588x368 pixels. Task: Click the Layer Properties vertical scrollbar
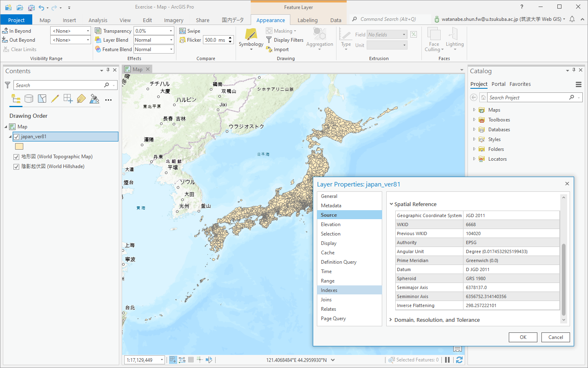(563, 279)
